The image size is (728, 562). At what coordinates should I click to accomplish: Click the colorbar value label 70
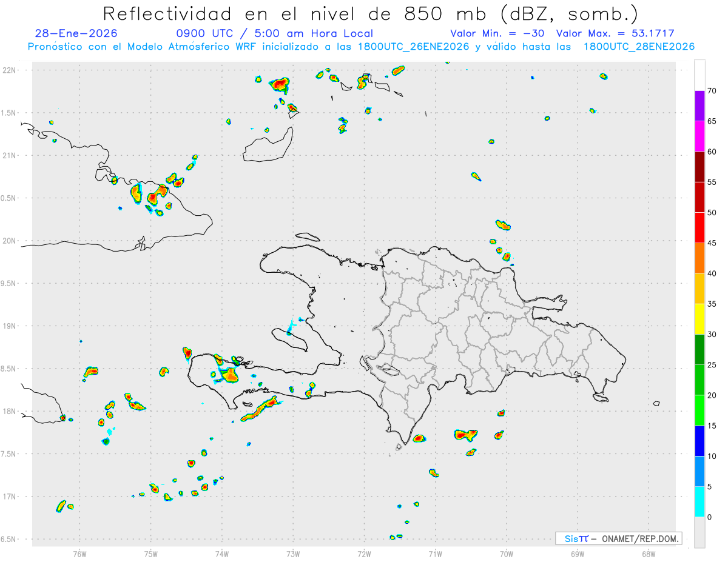(x=712, y=91)
